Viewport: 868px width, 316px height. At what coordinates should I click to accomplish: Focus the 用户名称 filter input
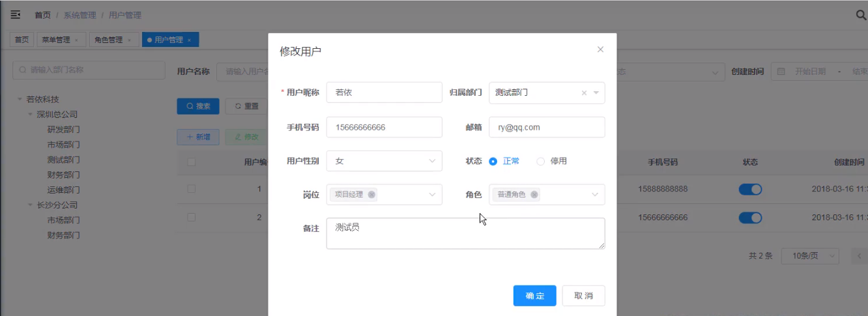click(242, 72)
